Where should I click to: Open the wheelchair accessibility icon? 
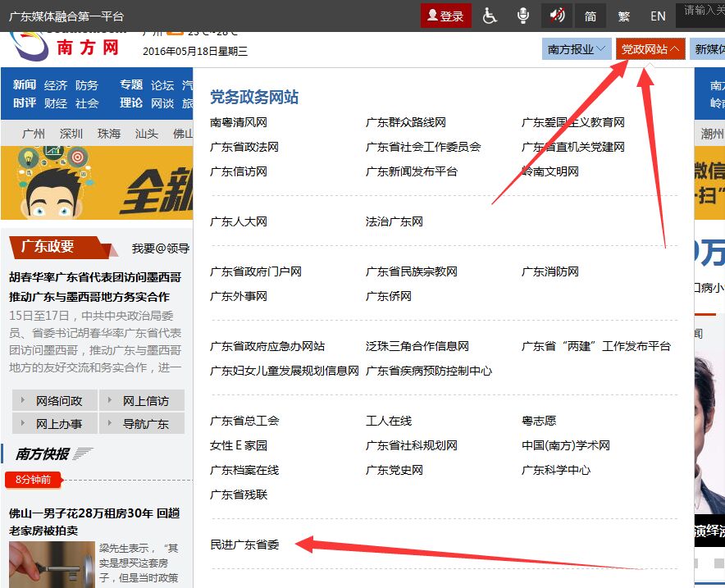tap(490, 16)
